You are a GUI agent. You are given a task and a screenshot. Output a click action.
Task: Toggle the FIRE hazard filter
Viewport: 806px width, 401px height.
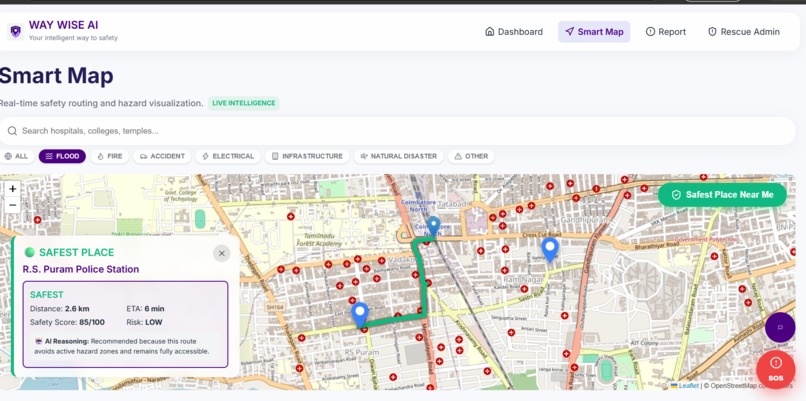click(x=109, y=156)
